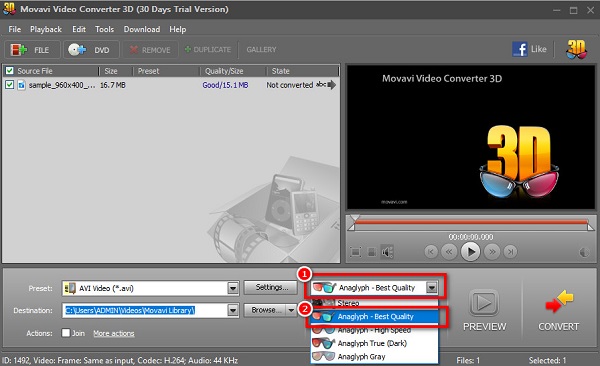Open the File menu
The height and width of the screenshot is (366, 600).
(x=15, y=29)
